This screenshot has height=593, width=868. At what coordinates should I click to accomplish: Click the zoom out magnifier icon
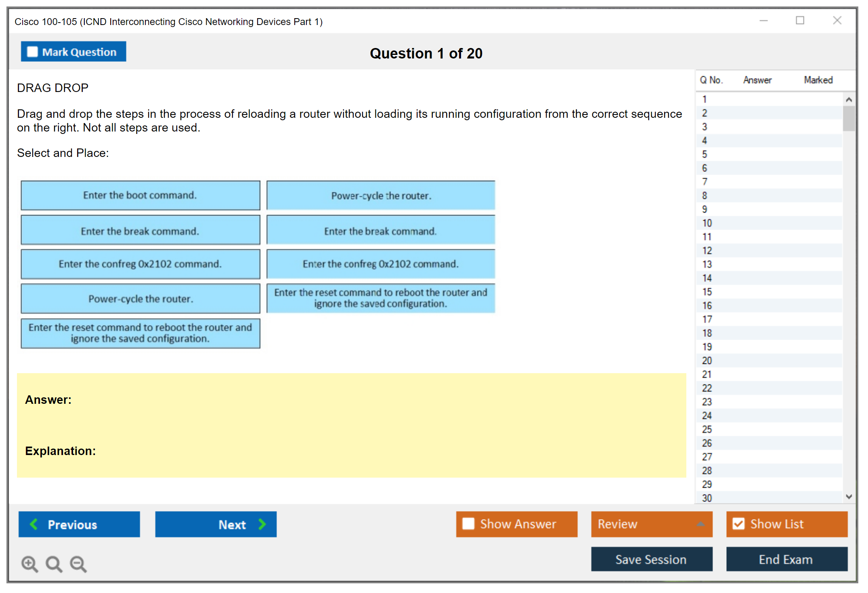[78, 564]
